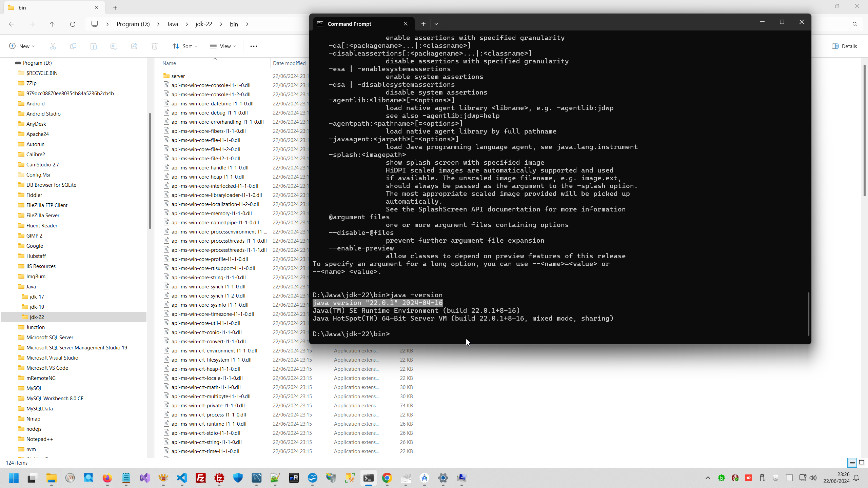The height and width of the screenshot is (488, 868).
Task: Navigate to Java via the breadcrumb link
Action: (172, 24)
